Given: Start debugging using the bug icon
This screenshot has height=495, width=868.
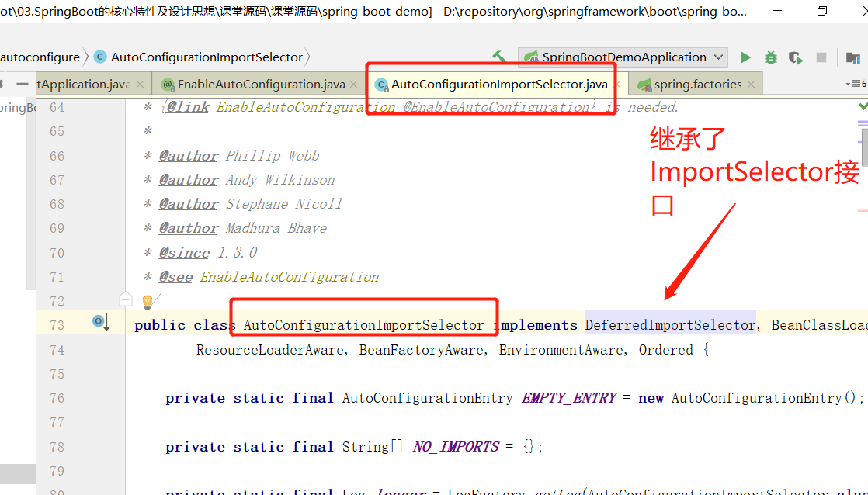Looking at the screenshot, I should (769, 57).
